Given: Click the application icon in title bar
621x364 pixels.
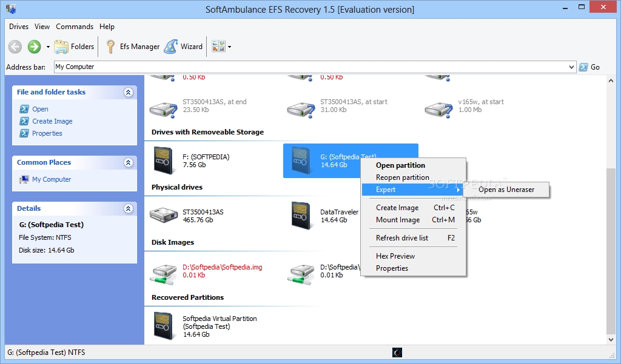Looking at the screenshot, I should point(11,8).
